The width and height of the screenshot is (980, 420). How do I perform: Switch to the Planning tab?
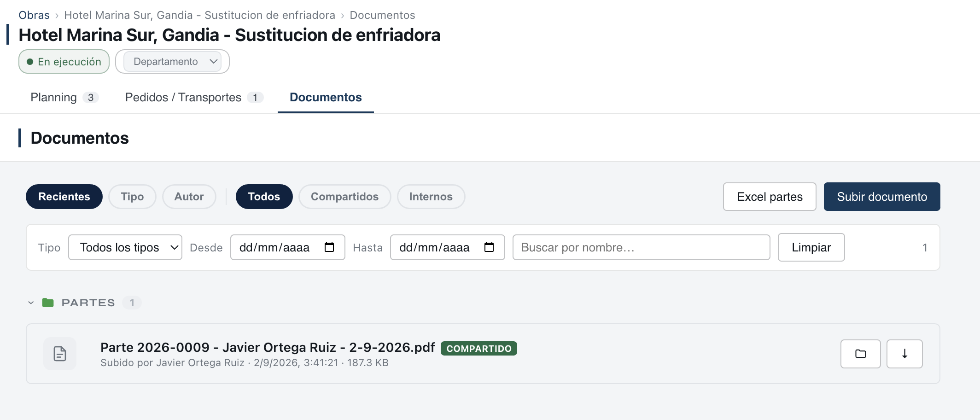(64, 98)
